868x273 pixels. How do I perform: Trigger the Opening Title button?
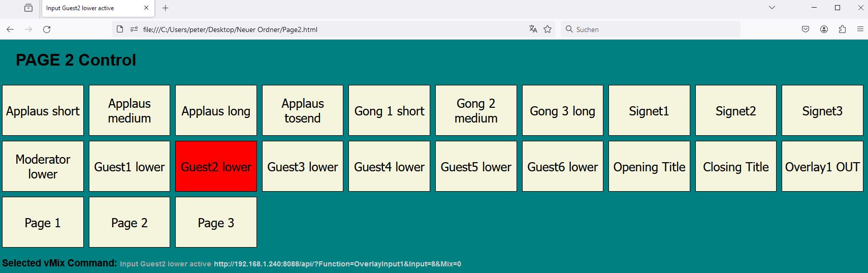click(x=649, y=167)
